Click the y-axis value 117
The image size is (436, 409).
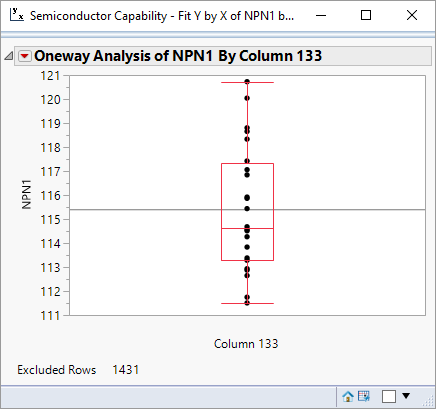pyautogui.click(x=50, y=172)
